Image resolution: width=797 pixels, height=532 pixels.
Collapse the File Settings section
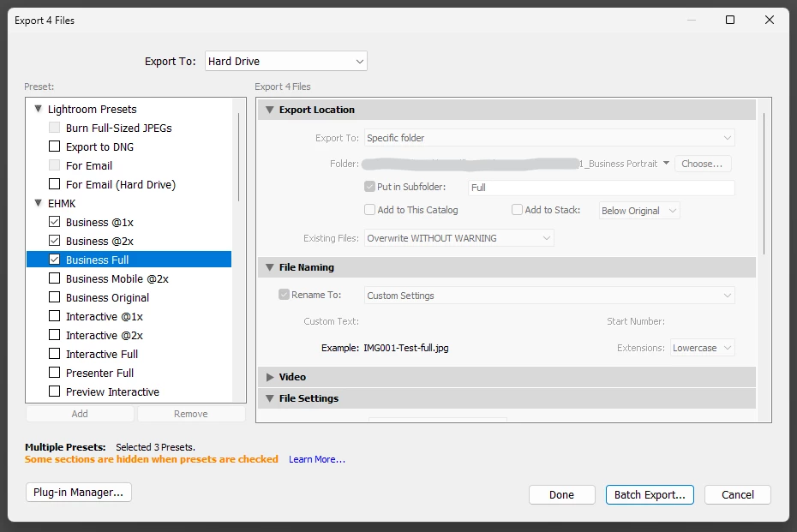270,398
